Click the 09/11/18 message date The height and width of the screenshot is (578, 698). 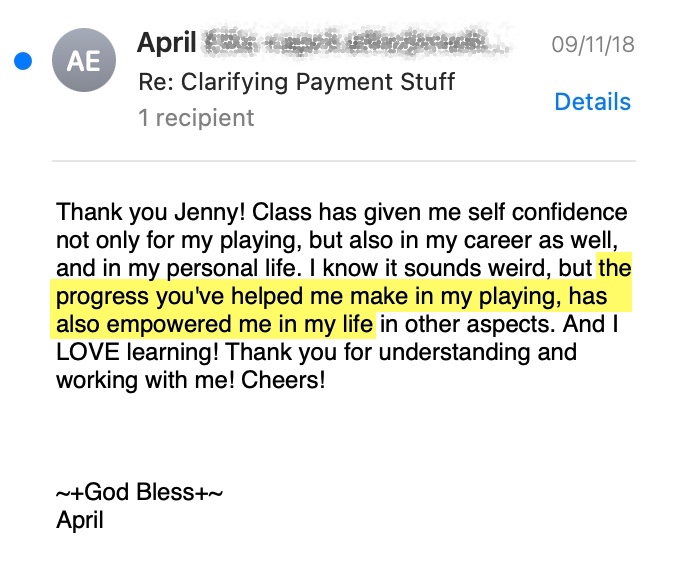592,45
